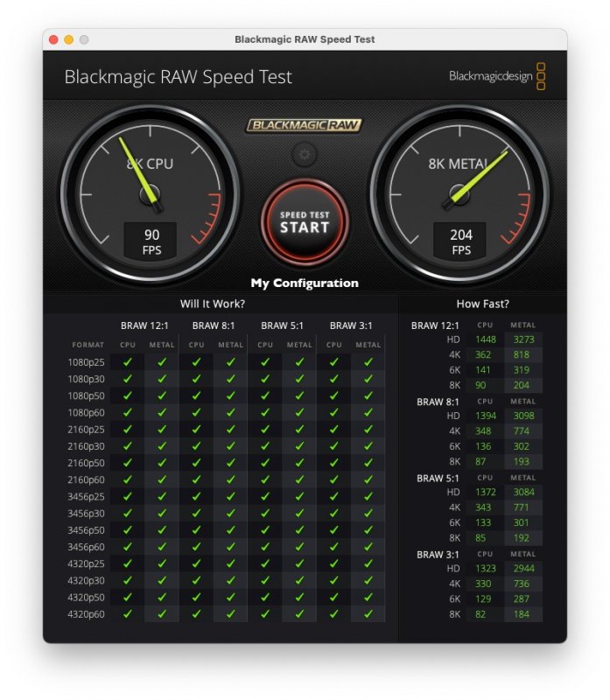Viewport: 610px width, 700px height.
Task: Select the 4320p60 format row label
Action: point(86,614)
